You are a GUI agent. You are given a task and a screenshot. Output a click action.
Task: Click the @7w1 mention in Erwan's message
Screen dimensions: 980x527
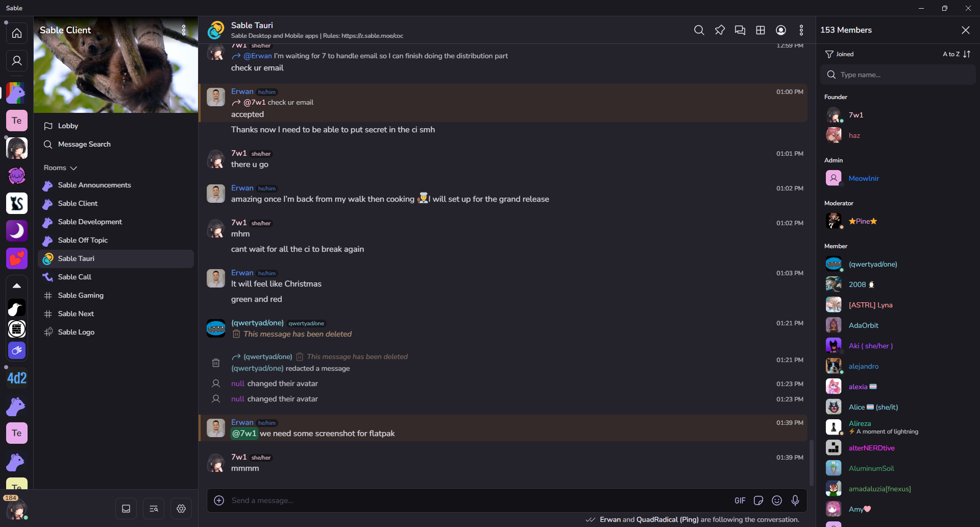click(x=244, y=434)
